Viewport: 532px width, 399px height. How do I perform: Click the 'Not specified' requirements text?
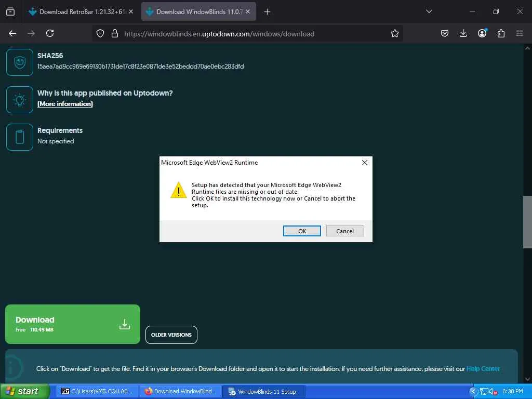pyautogui.click(x=56, y=141)
